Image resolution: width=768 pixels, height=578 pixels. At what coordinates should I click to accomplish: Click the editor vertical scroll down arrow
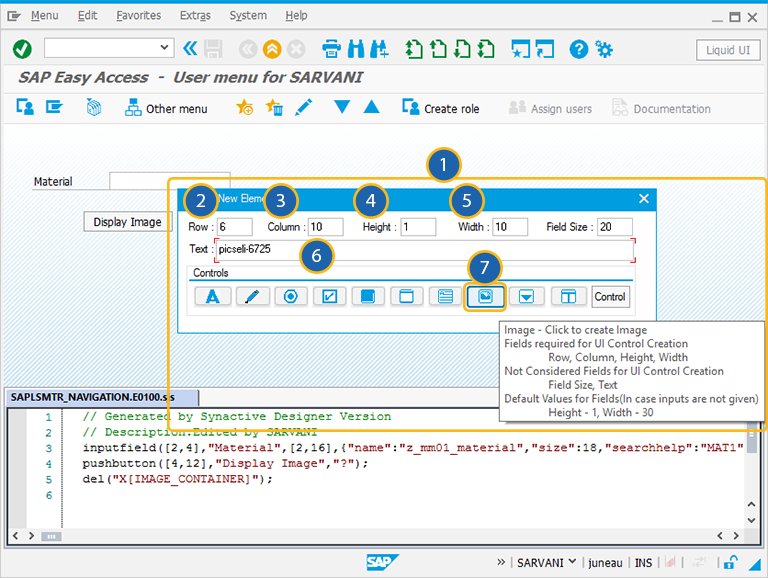(751, 520)
